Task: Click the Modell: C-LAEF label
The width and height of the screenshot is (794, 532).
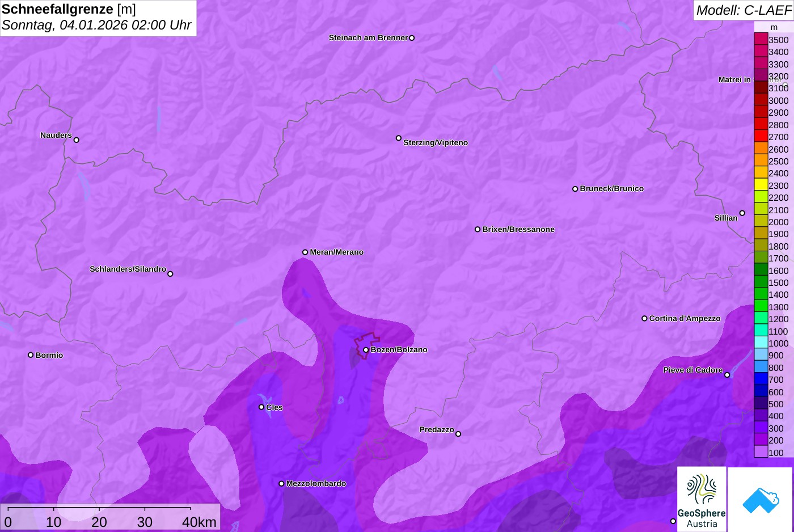Action: (x=744, y=10)
